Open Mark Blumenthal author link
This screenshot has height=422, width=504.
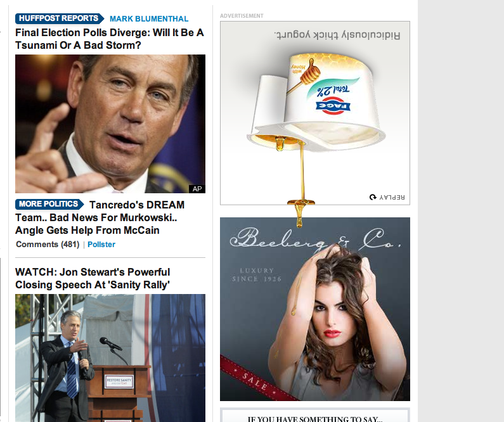[x=149, y=18]
